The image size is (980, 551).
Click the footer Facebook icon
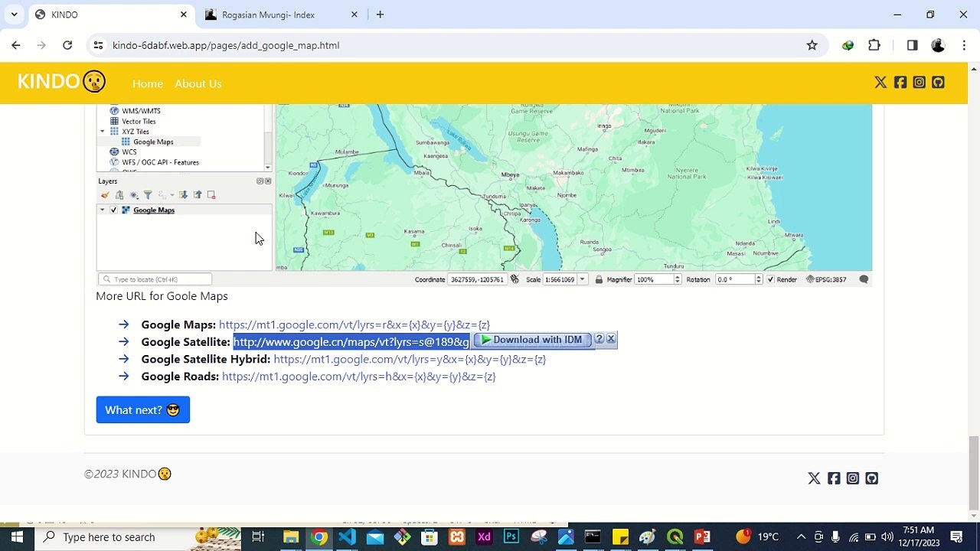(x=834, y=478)
